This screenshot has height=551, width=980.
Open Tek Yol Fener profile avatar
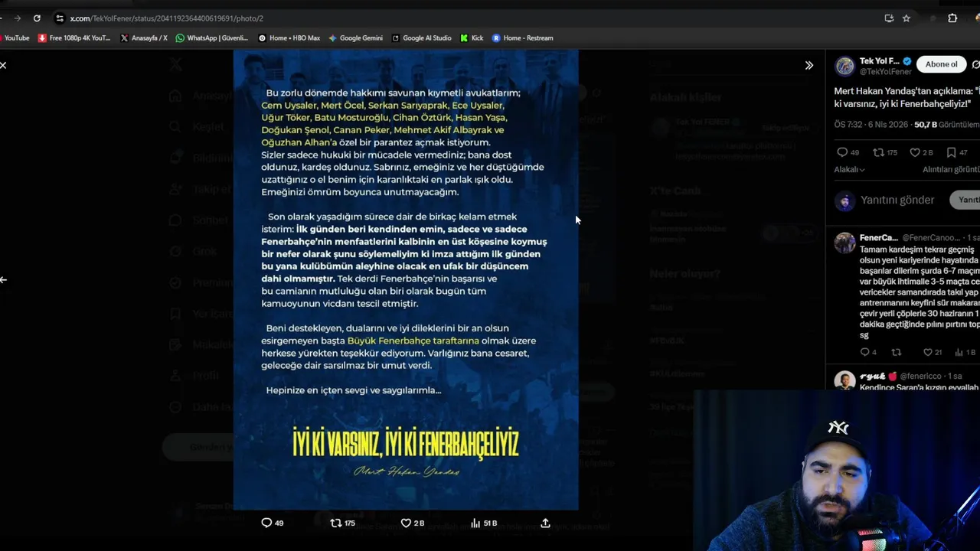point(844,66)
